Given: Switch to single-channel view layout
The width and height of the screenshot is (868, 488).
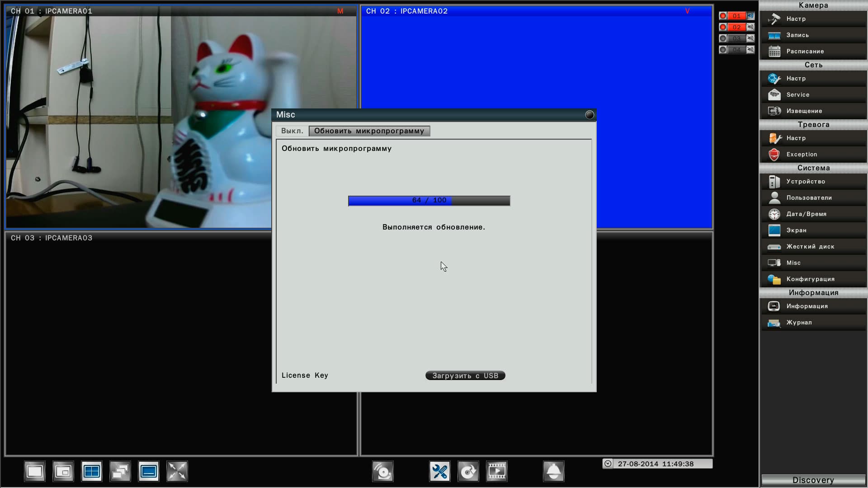Looking at the screenshot, I should pyautogui.click(x=35, y=472).
